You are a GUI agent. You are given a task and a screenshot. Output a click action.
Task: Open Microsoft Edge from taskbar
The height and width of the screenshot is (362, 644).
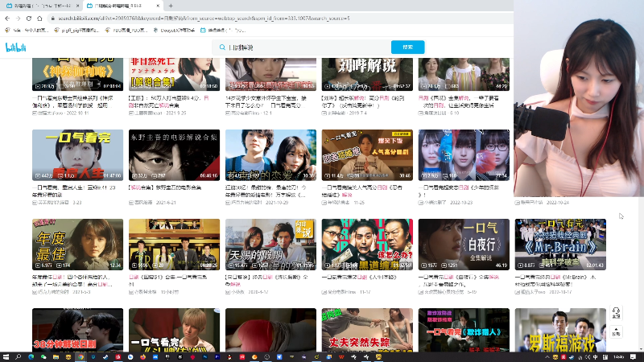click(31, 357)
